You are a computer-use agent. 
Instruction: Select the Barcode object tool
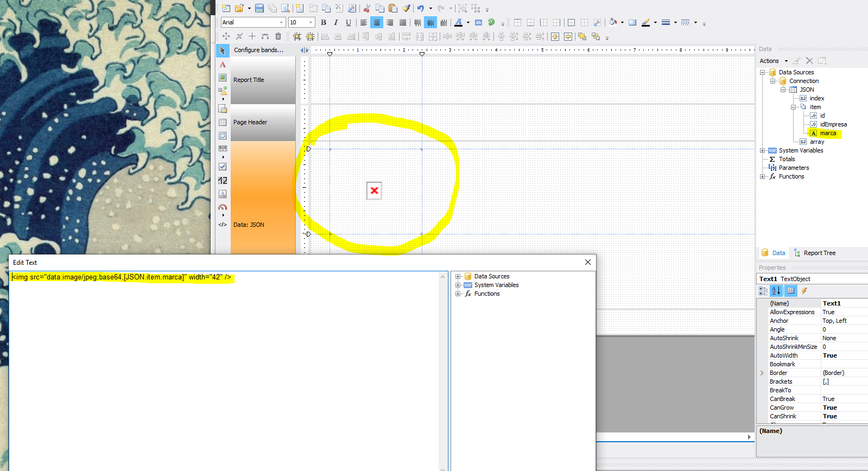[x=223, y=148]
